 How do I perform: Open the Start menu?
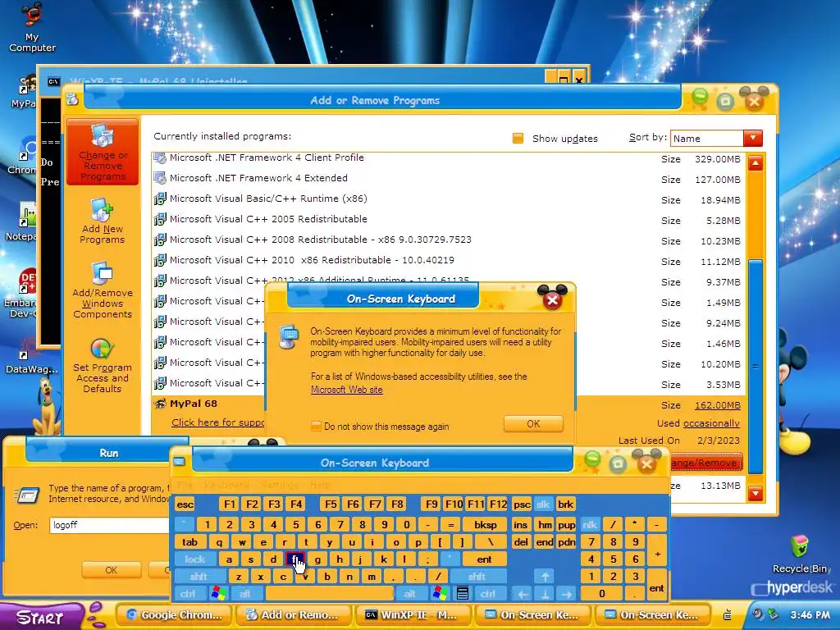tap(42, 617)
